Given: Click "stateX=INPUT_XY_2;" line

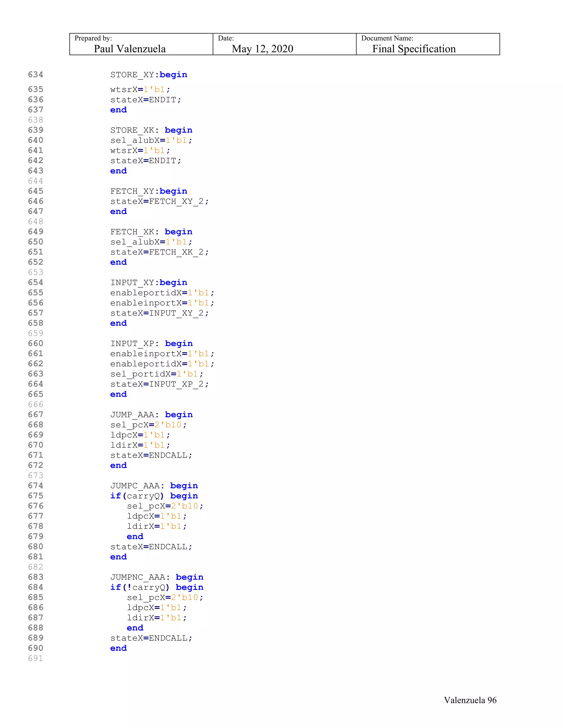Looking at the screenshot, I should (x=160, y=313).
